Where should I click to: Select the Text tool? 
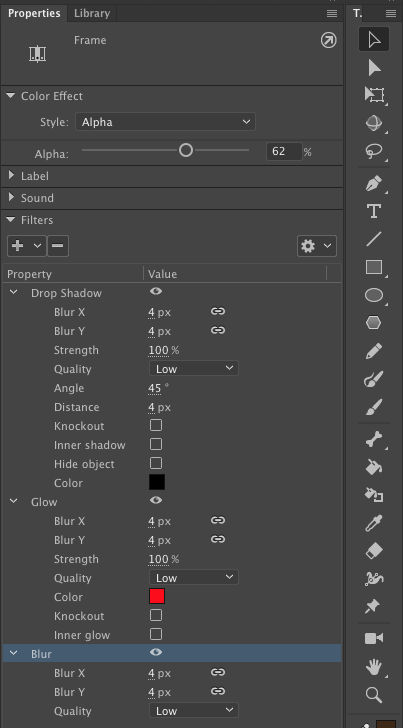pos(374,211)
